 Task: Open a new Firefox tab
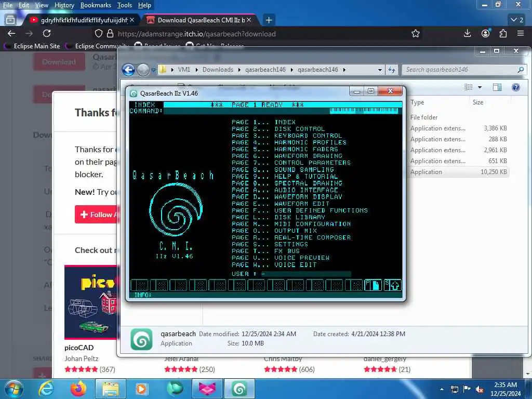point(269,20)
